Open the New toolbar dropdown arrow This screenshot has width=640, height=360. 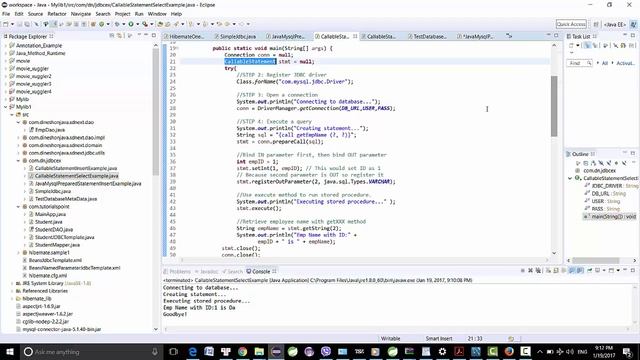tap(12, 24)
